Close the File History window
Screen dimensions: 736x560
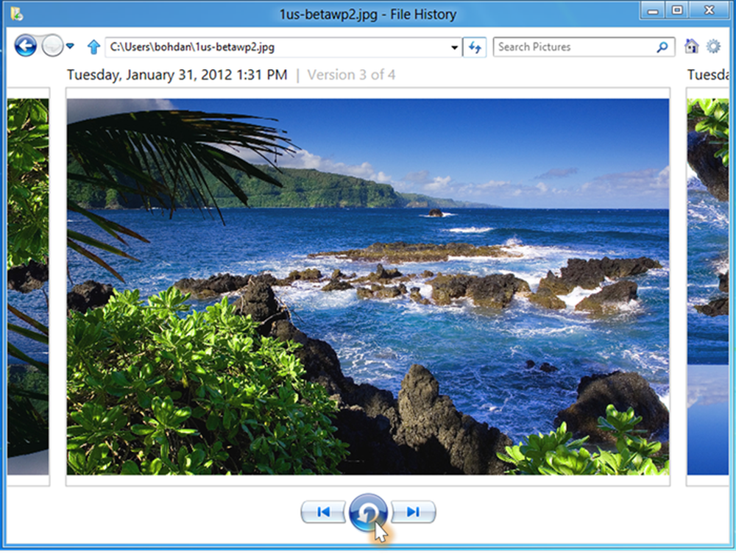(710, 11)
